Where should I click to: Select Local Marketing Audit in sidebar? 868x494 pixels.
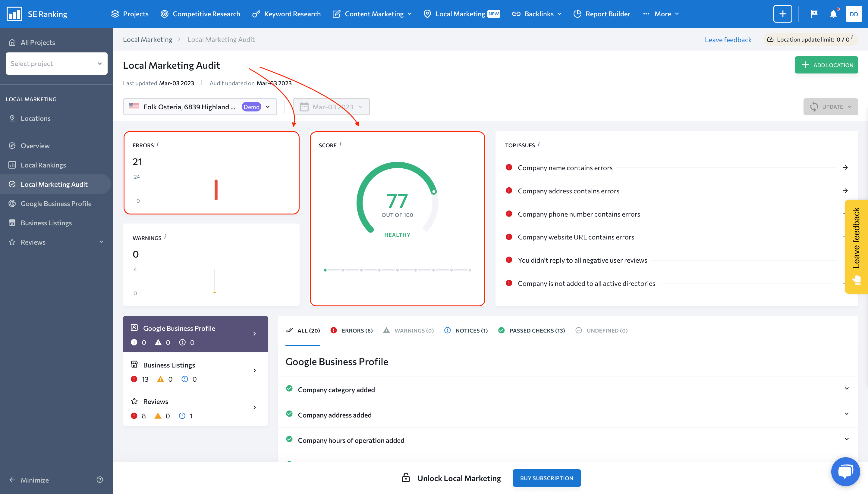pyautogui.click(x=55, y=184)
